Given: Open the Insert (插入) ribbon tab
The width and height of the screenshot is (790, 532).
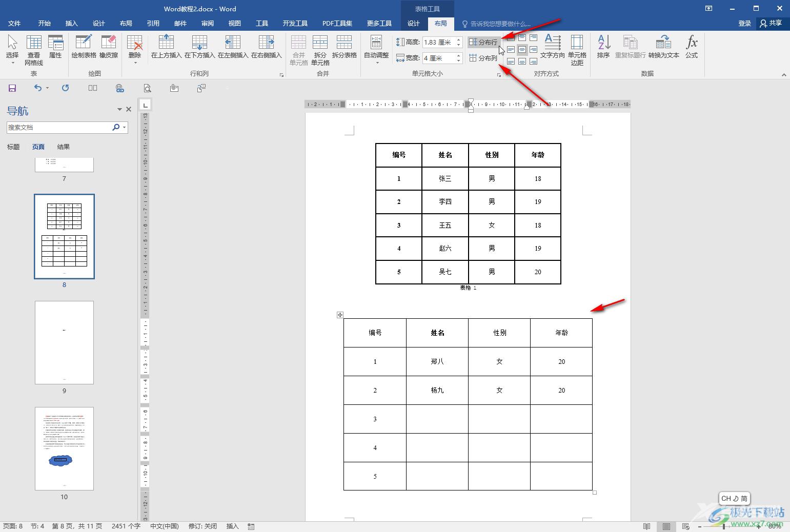Looking at the screenshot, I should [72, 23].
